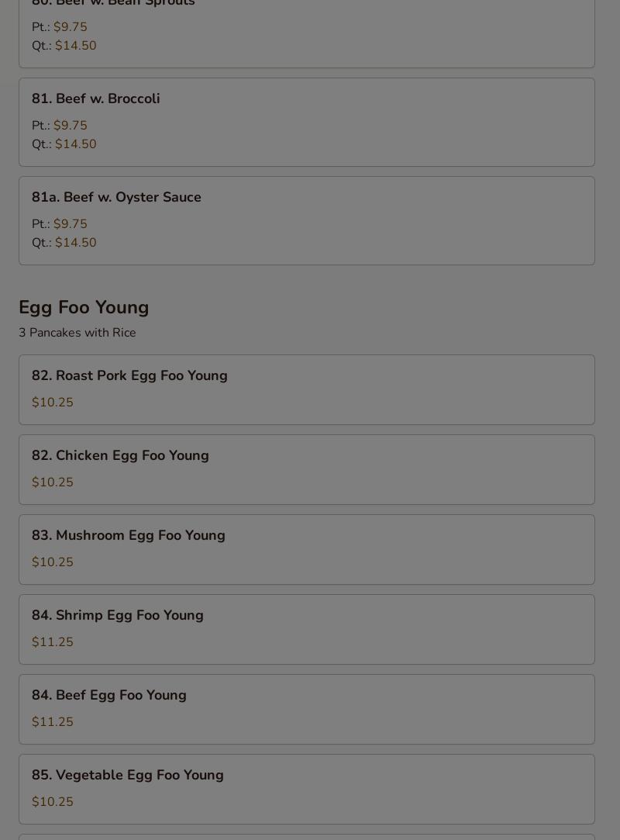Screen dimensions: 620x840
Task: Select 84. Beef Egg Foo Young
Action: (307, 709)
